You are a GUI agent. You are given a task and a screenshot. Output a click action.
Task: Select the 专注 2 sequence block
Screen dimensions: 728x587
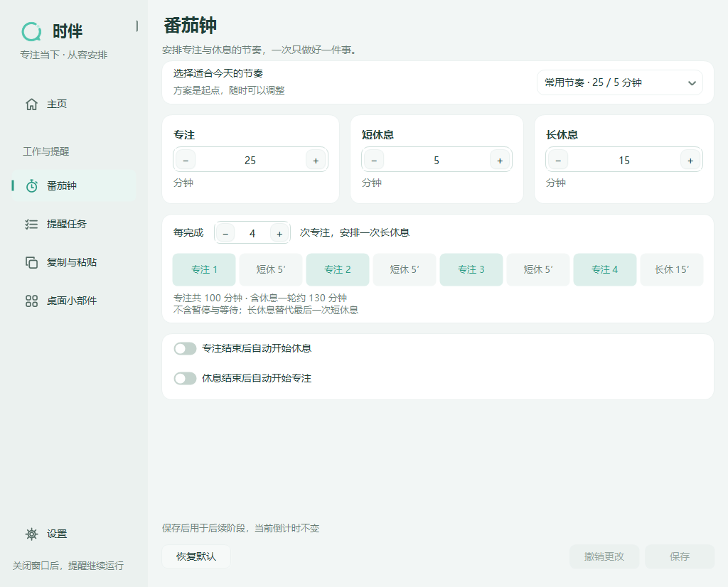point(338,269)
